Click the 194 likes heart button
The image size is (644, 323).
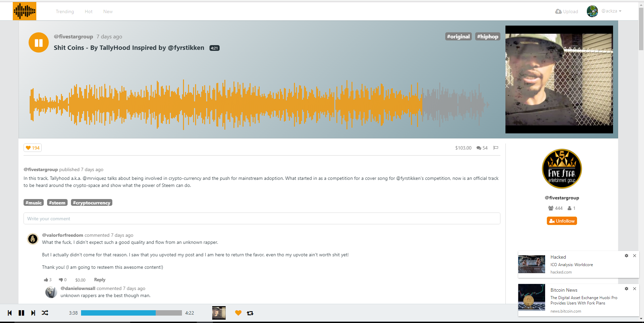[x=33, y=148]
